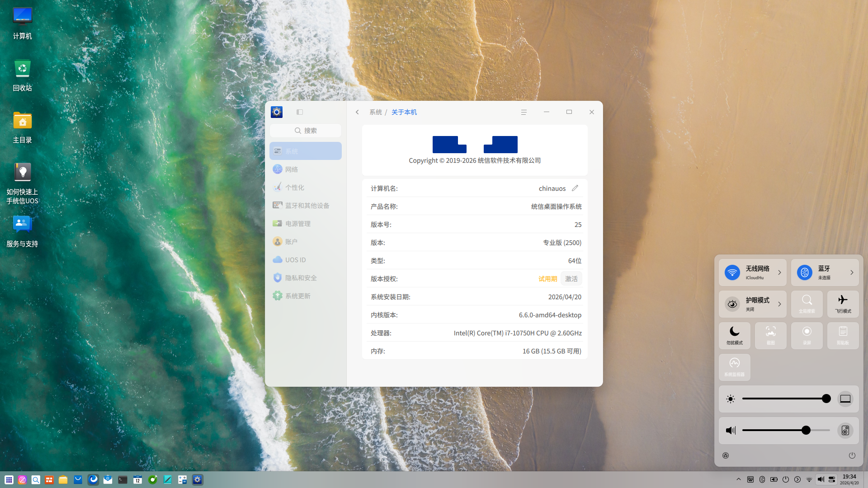868x488 pixels.
Task: Open the clipboard tile in quick panel
Action: [x=843, y=335]
